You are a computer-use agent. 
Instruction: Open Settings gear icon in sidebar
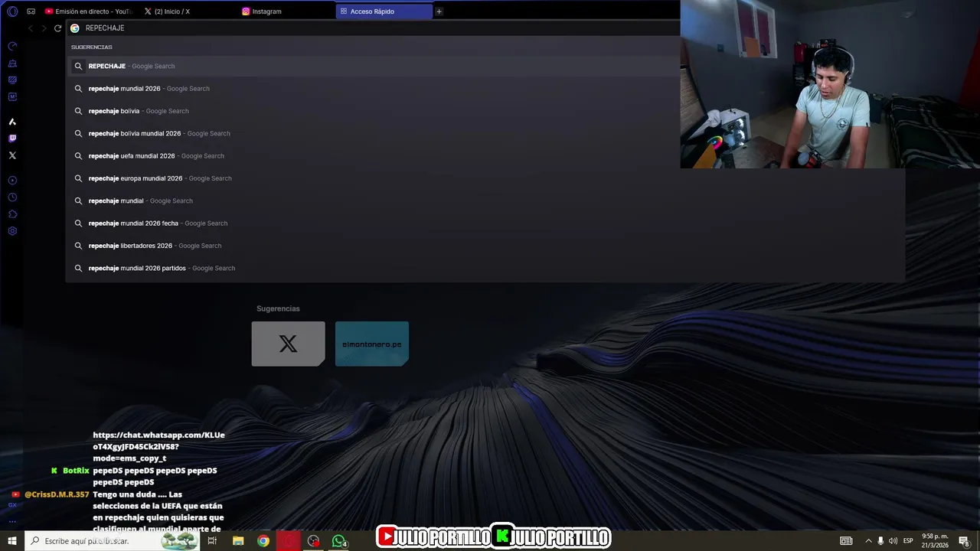(12, 231)
